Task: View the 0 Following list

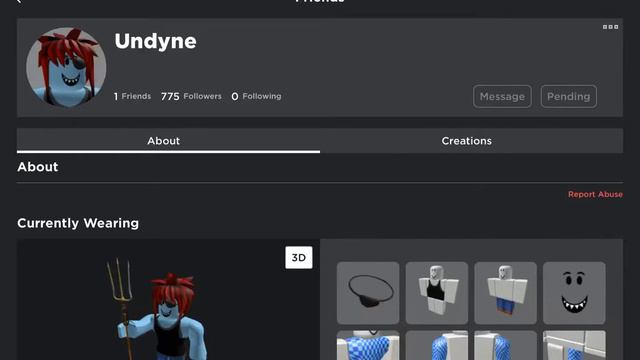Action: (x=256, y=96)
